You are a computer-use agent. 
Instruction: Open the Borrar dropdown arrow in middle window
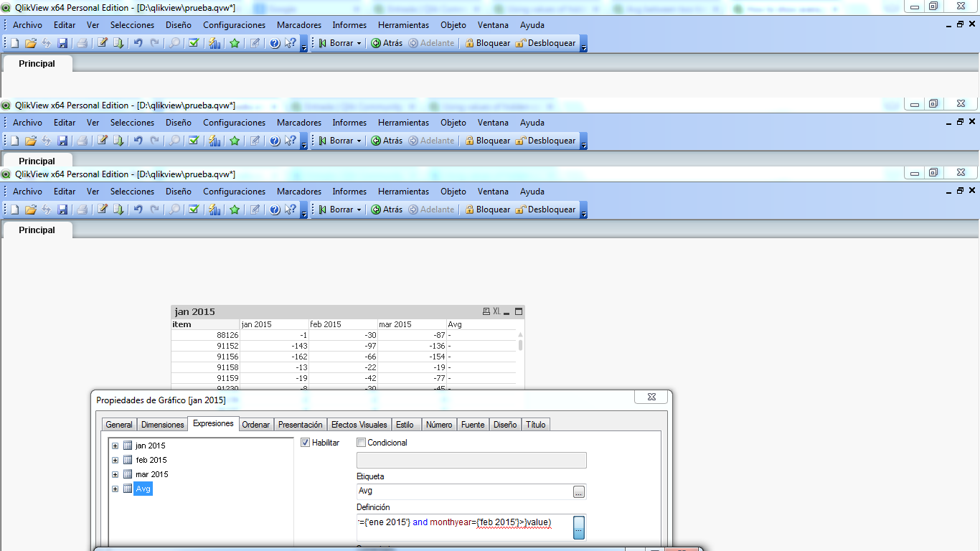click(359, 141)
